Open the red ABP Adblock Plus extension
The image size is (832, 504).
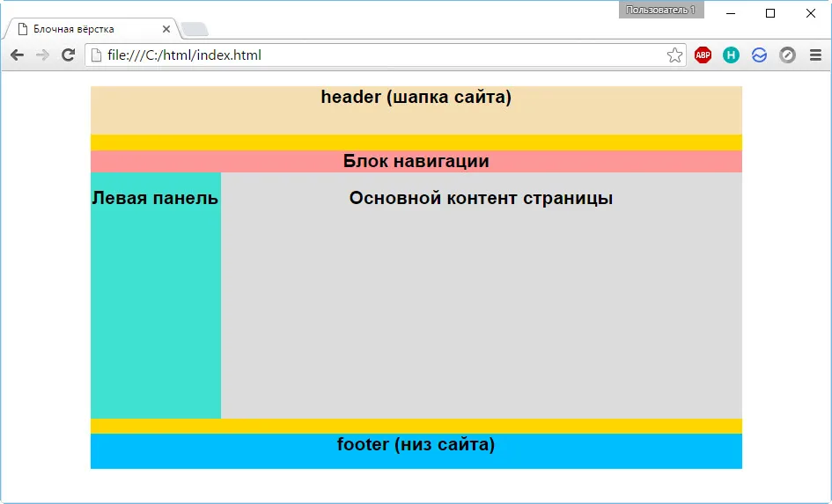click(703, 55)
